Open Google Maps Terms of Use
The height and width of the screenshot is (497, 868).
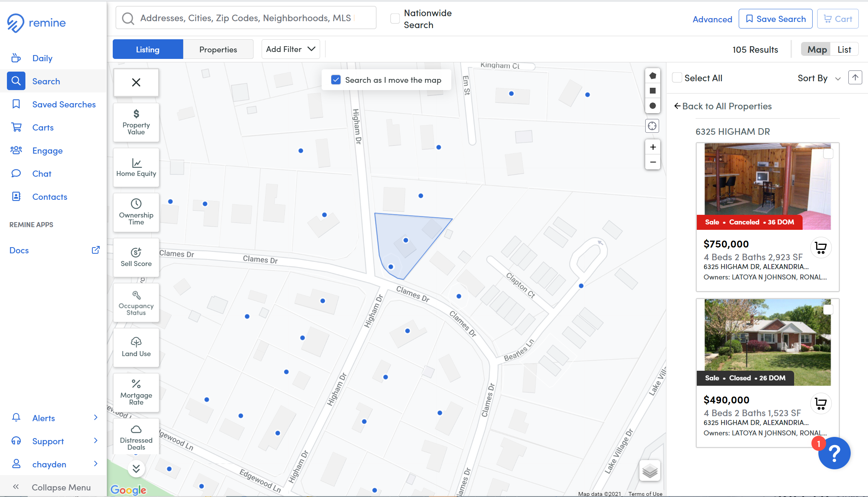point(645,494)
